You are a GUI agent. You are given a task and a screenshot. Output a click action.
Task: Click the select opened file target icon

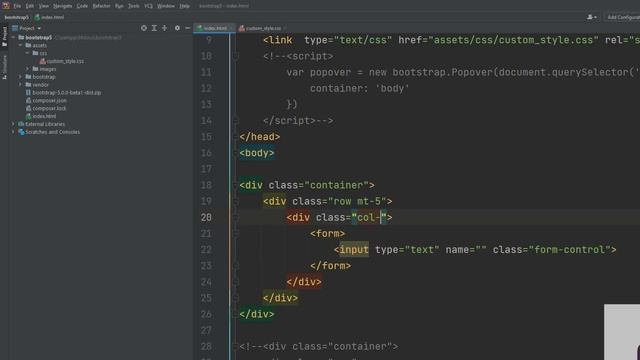(x=144, y=28)
